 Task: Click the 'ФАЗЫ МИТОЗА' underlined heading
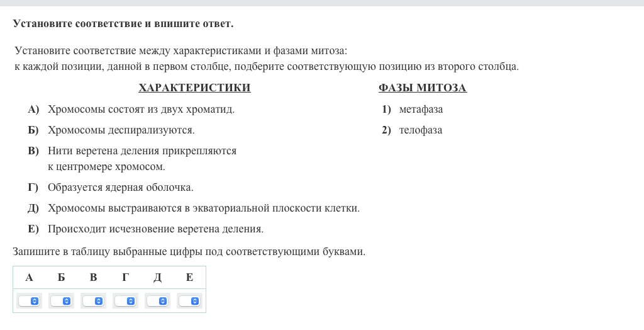tap(422, 88)
